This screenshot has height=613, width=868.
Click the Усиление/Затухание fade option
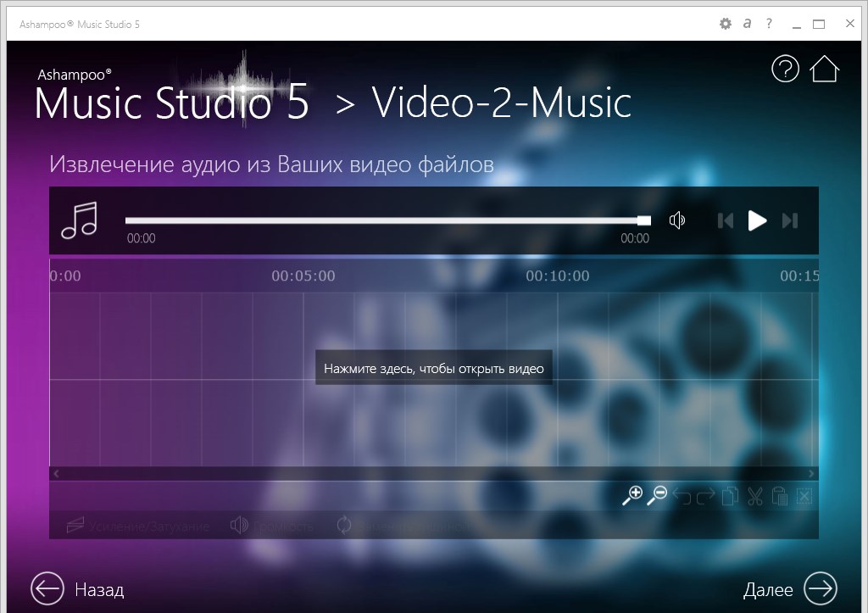tap(138, 526)
